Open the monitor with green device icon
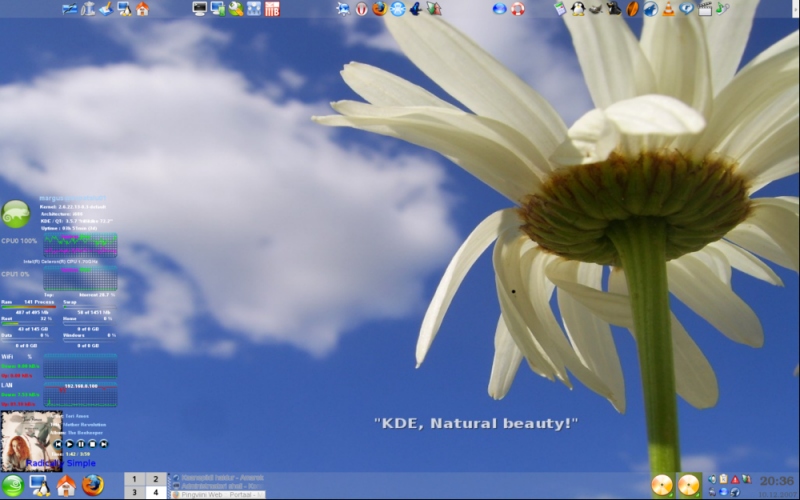800x500 pixels. (x=218, y=9)
